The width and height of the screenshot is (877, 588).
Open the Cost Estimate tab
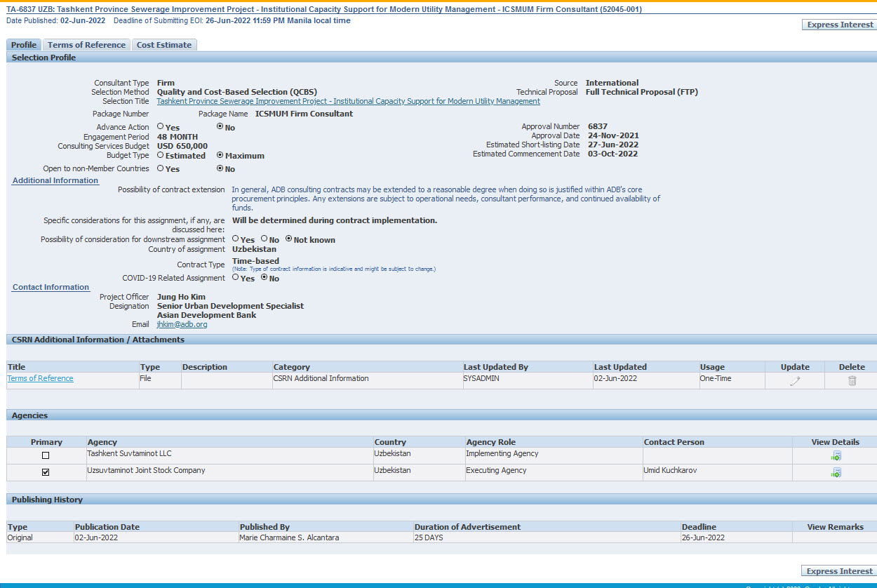click(x=163, y=45)
